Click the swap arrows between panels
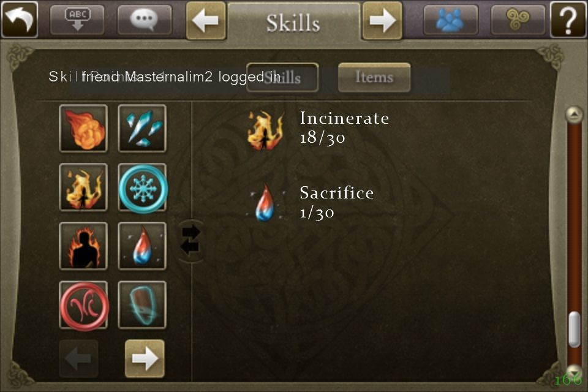The height and width of the screenshot is (392, 588). (x=191, y=241)
